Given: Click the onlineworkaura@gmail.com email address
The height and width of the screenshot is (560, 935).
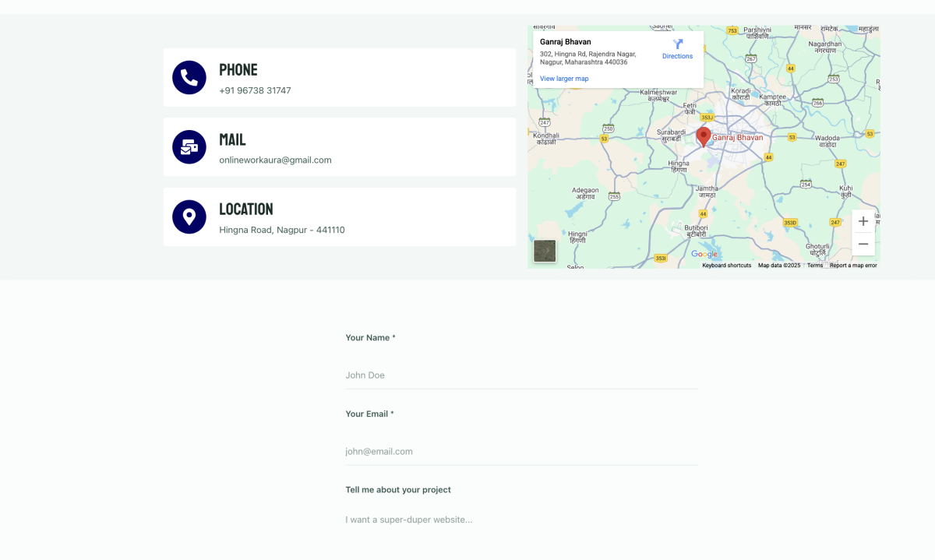Looking at the screenshot, I should tap(275, 160).
